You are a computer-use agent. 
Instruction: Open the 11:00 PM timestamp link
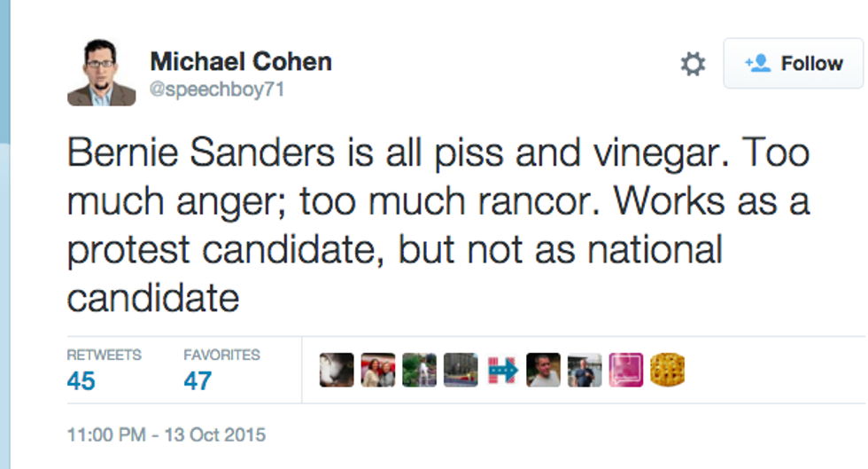pyautogui.click(x=166, y=435)
